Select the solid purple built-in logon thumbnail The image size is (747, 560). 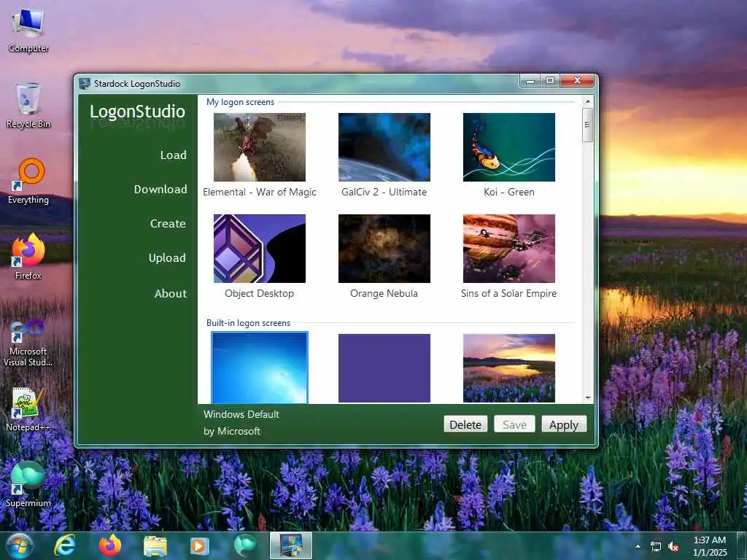384,368
